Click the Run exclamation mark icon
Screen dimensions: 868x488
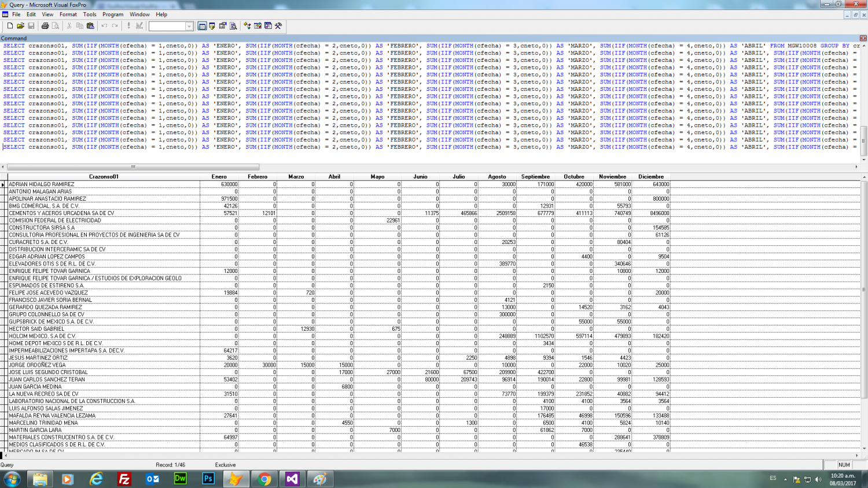coord(128,26)
